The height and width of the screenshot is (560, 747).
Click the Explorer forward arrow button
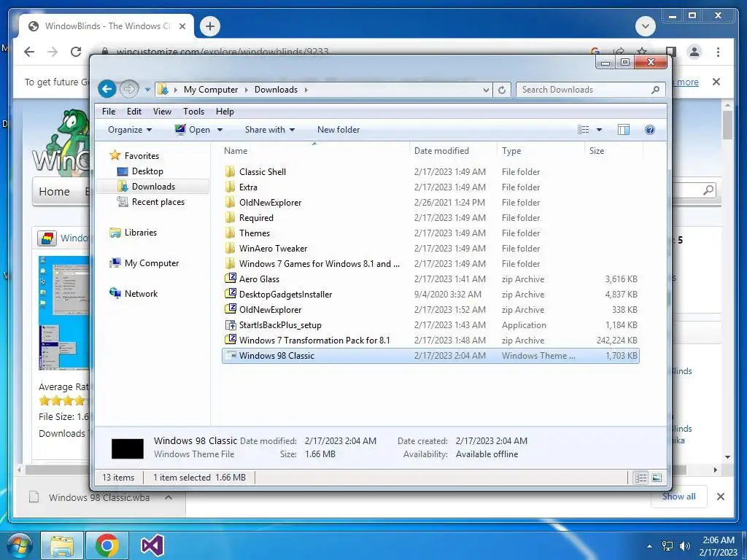[128, 89]
